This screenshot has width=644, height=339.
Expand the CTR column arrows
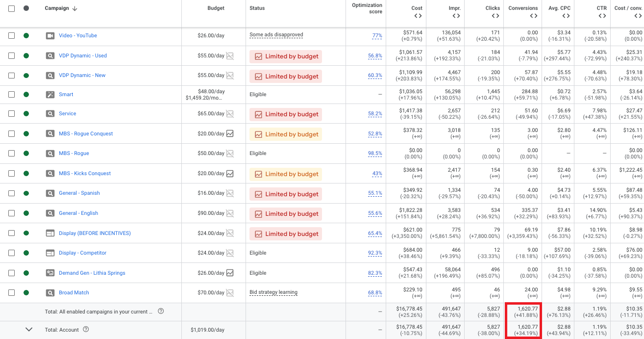coord(603,16)
